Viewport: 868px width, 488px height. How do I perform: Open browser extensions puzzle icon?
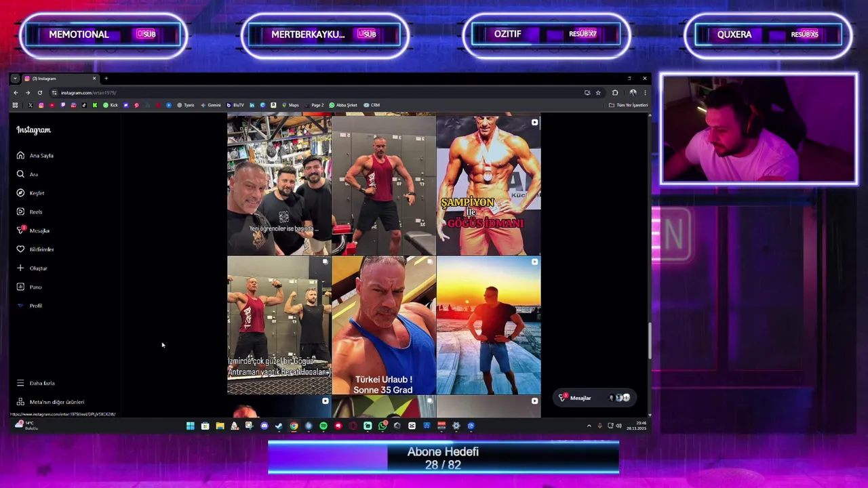pyautogui.click(x=615, y=92)
